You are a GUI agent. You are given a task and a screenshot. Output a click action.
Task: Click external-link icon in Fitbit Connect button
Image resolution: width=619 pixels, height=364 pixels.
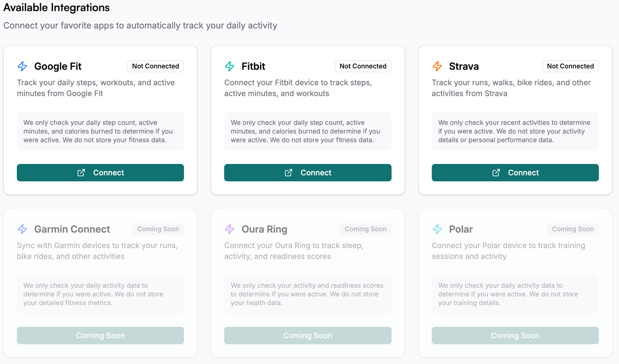tap(289, 173)
